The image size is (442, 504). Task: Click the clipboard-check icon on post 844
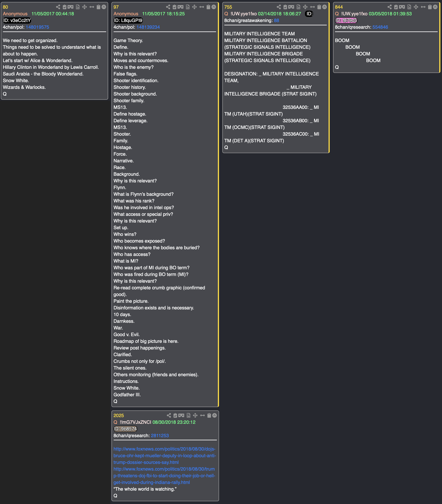pos(396,7)
